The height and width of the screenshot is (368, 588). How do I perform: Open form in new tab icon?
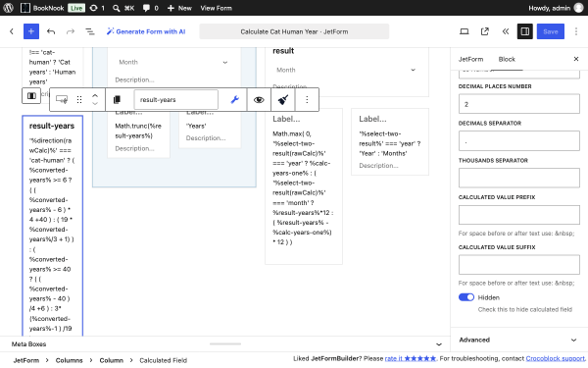tap(485, 31)
